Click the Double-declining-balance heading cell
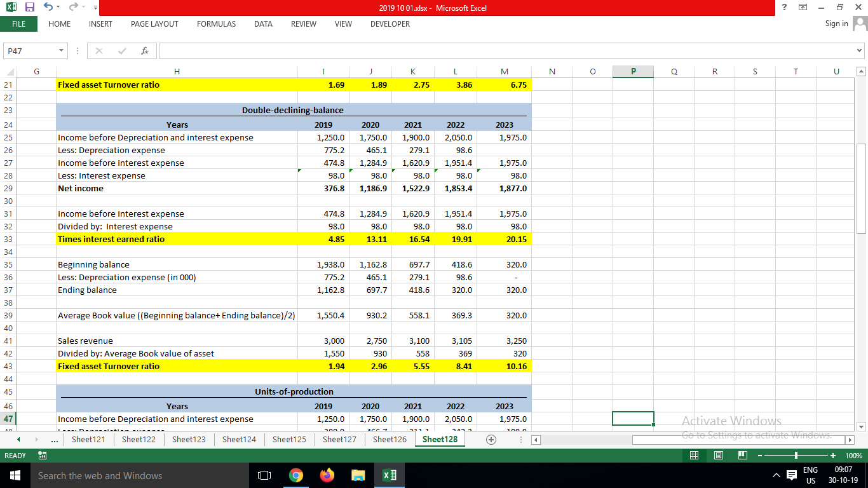The height and width of the screenshot is (488, 868). pyautogui.click(x=293, y=110)
